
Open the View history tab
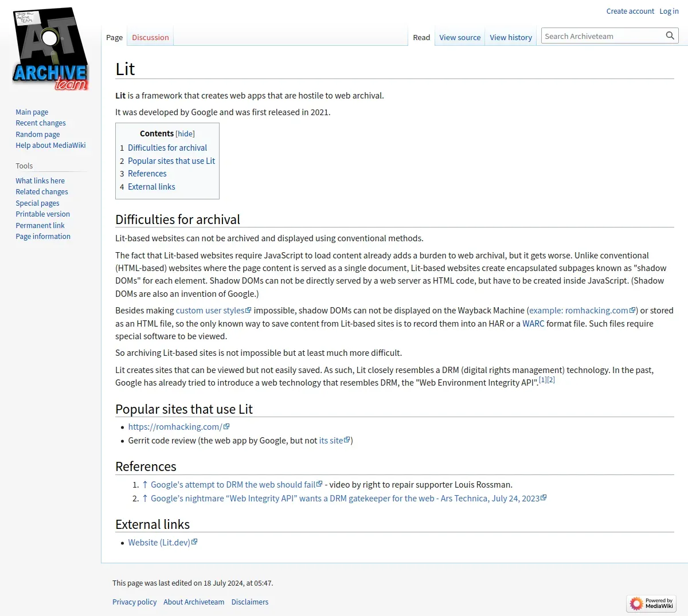click(x=511, y=37)
